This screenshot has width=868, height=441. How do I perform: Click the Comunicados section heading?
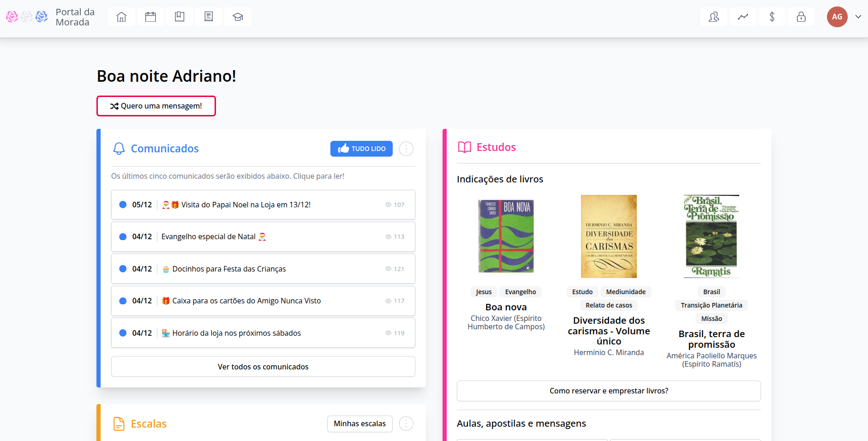pyautogui.click(x=165, y=149)
